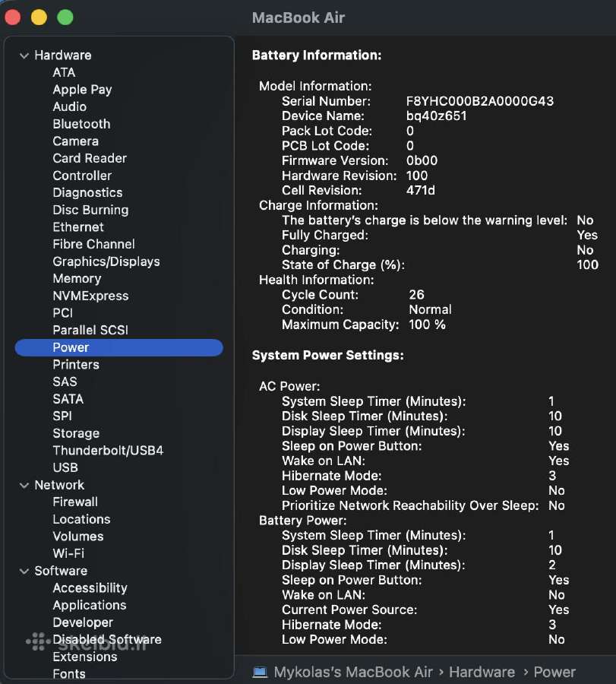Open the Graphics/Displays item

coord(106,261)
